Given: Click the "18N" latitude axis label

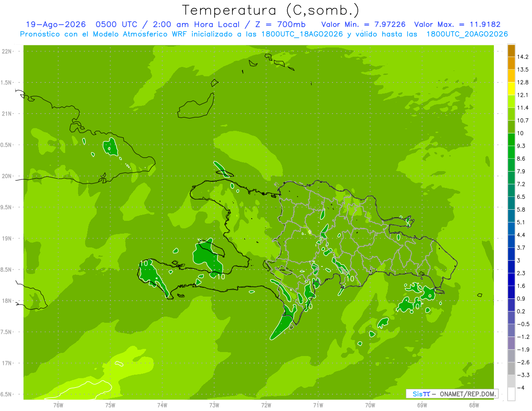Looking at the screenshot, I should [x=7, y=301].
